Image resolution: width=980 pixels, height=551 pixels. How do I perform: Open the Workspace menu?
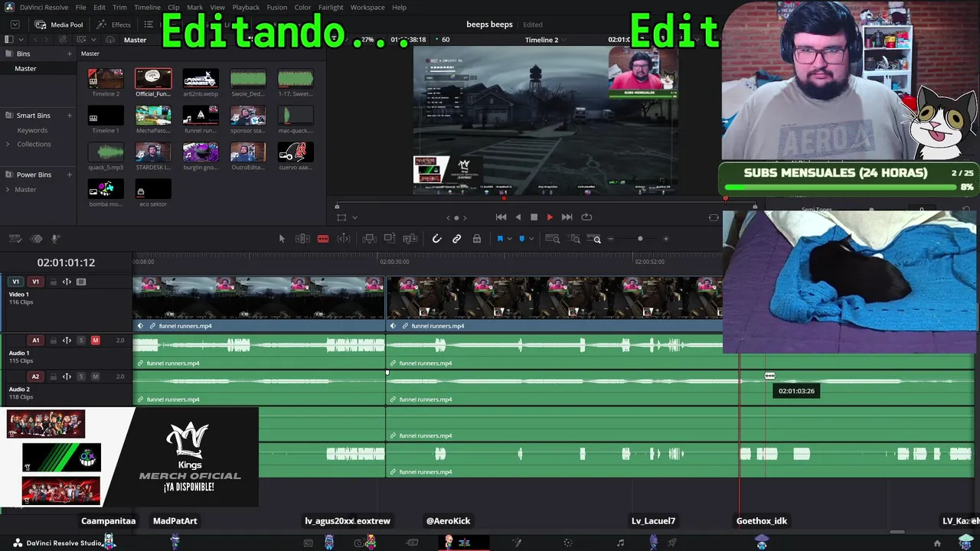(x=367, y=7)
